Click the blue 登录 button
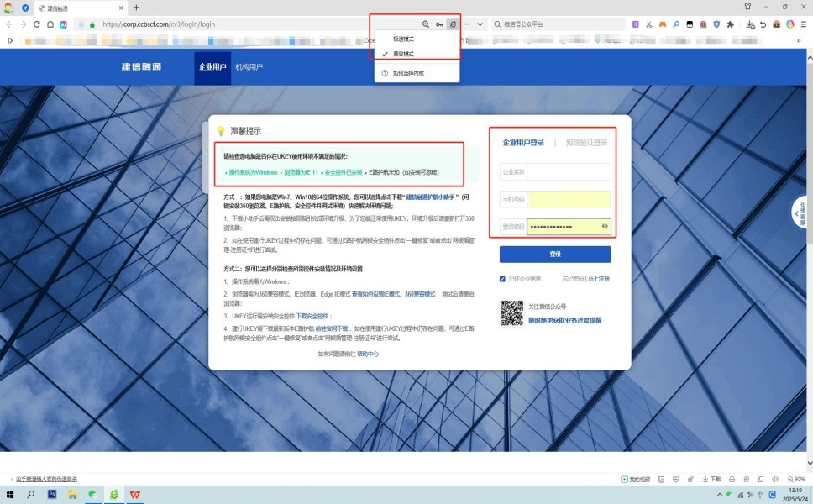Screen dimensions: 813x504 click(x=555, y=255)
